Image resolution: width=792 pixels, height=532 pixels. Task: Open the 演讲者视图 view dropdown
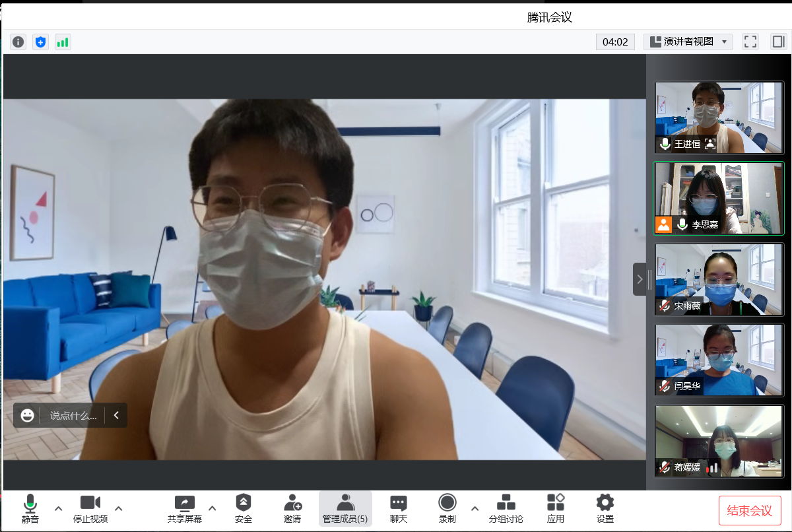[x=688, y=42]
